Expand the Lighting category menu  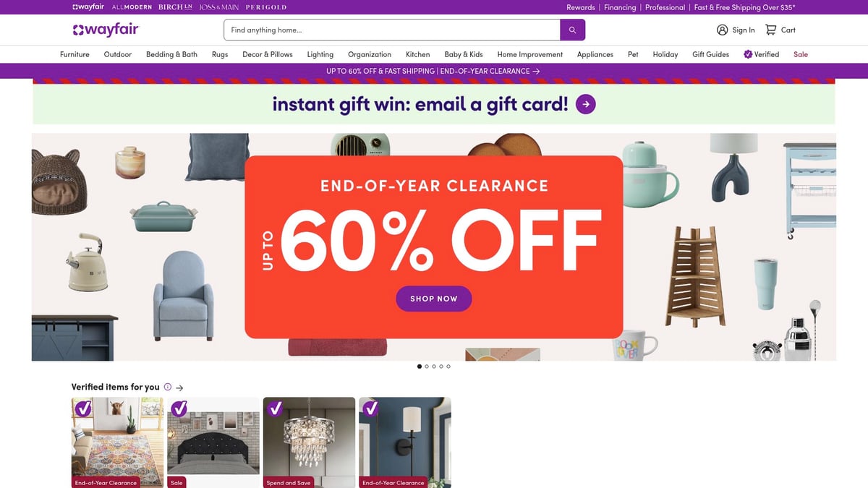(x=320, y=54)
